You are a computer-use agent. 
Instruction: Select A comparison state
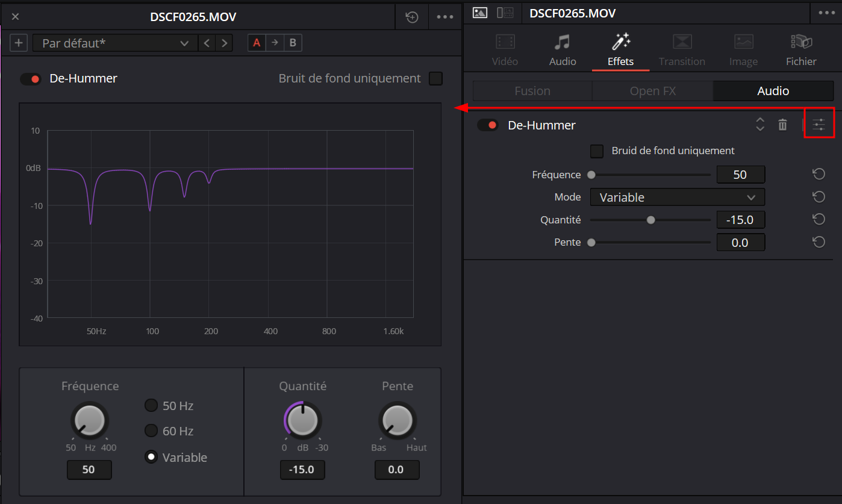257,43
